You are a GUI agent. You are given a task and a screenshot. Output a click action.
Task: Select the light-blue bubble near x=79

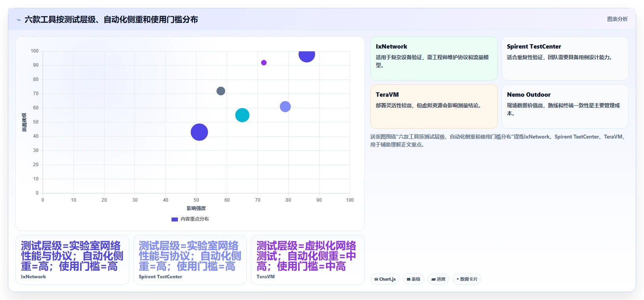click(x=285, y=107)
